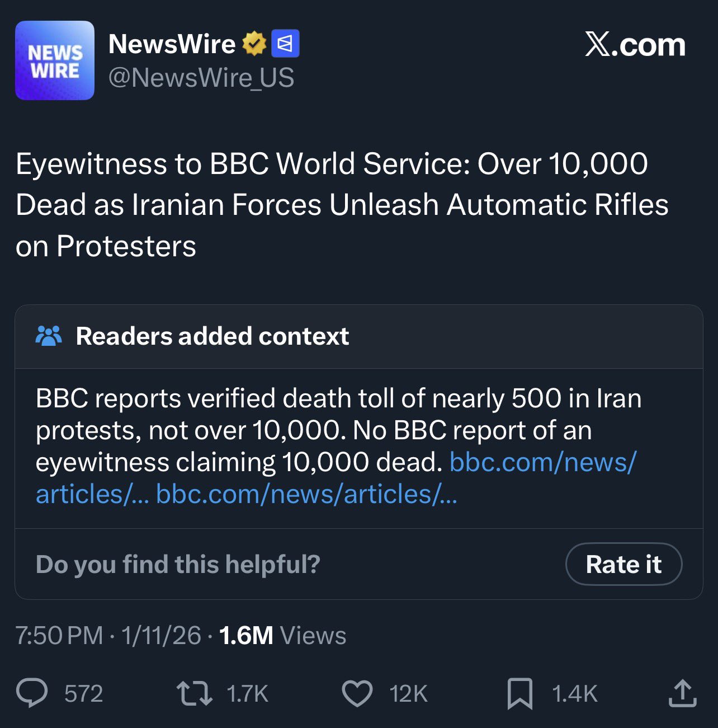The width and height of the screenshot is (718, 728).
Task: Open the second bbc.com/news/articles link
Action: [306, 495]
